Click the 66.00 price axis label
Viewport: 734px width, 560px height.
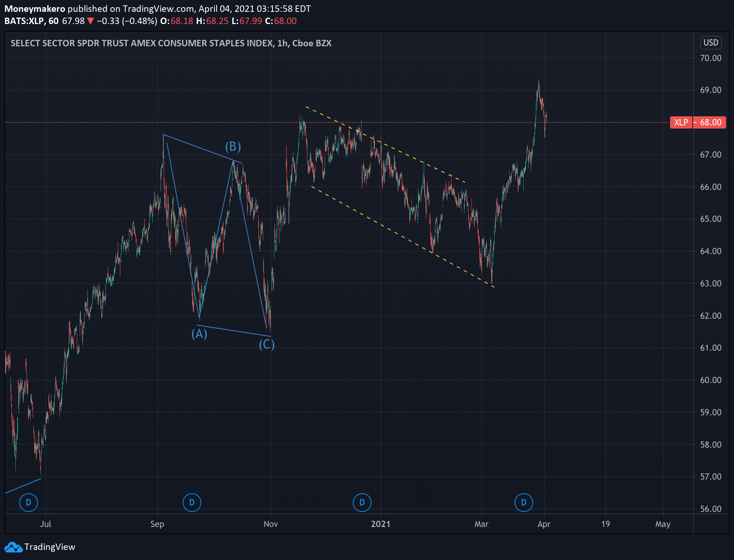711,187
